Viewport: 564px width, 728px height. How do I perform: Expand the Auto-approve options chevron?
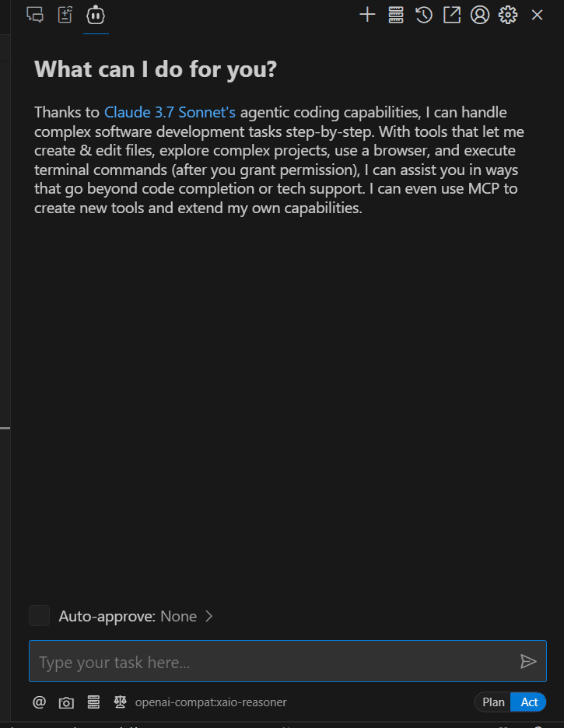[208, 616]
